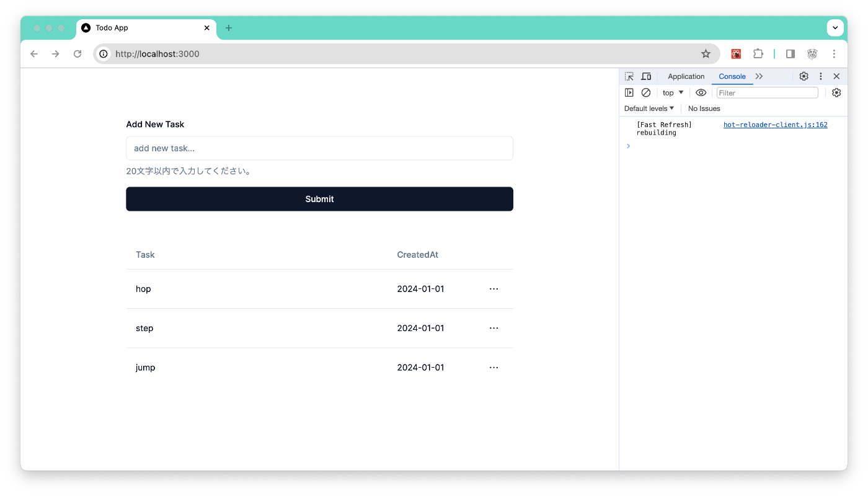Open DevTools settings gear
This screenshot has height=496, width=868.
point(804,76)
